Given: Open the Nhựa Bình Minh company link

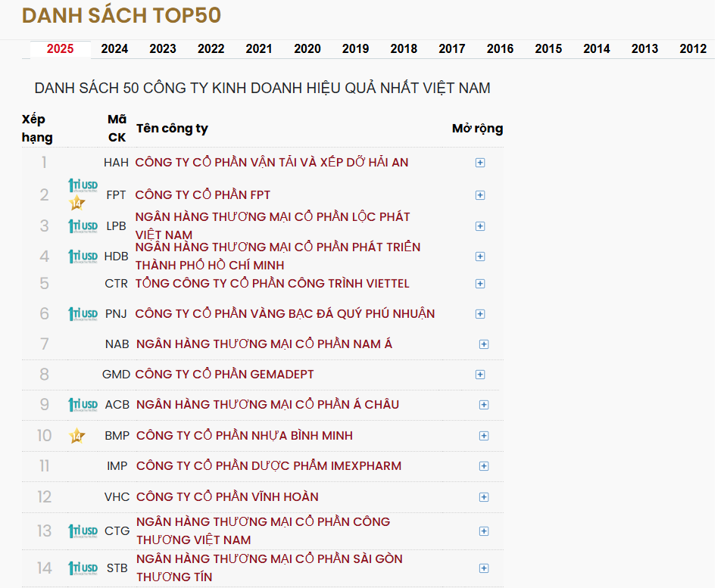Looking at the screenshot, I should point(245,436).
